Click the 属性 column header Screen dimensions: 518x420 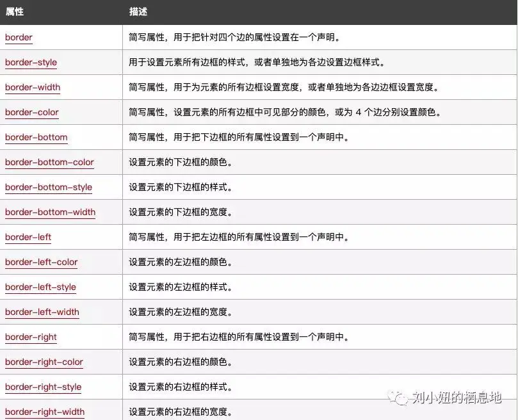15,12
